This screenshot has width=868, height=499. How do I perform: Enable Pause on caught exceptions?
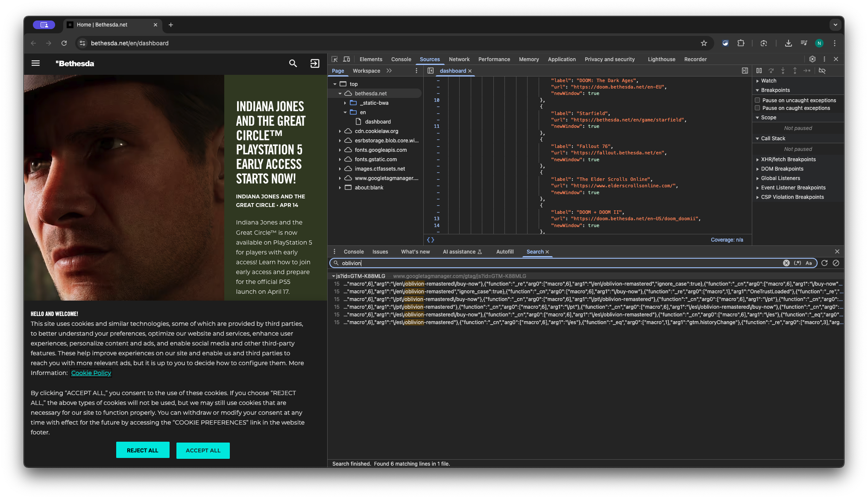tap(757, 108)
